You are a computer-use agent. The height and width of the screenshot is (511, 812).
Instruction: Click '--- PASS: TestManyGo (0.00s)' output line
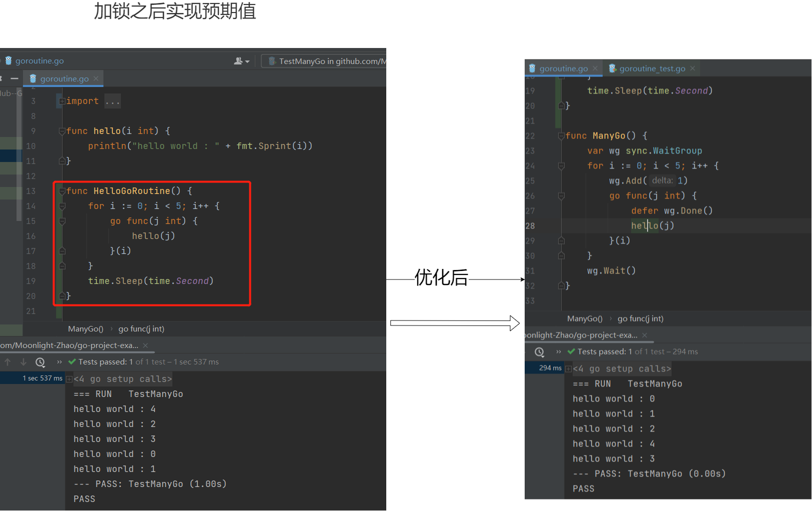[649, 473]
